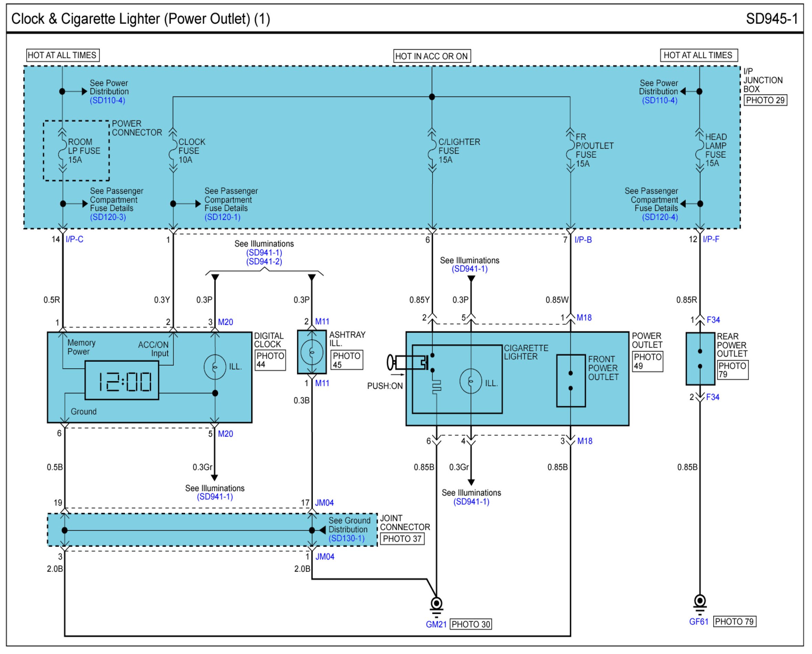
Task: Click the ROOM LP FUSE 15A symbol
Action: coord(63,151)
